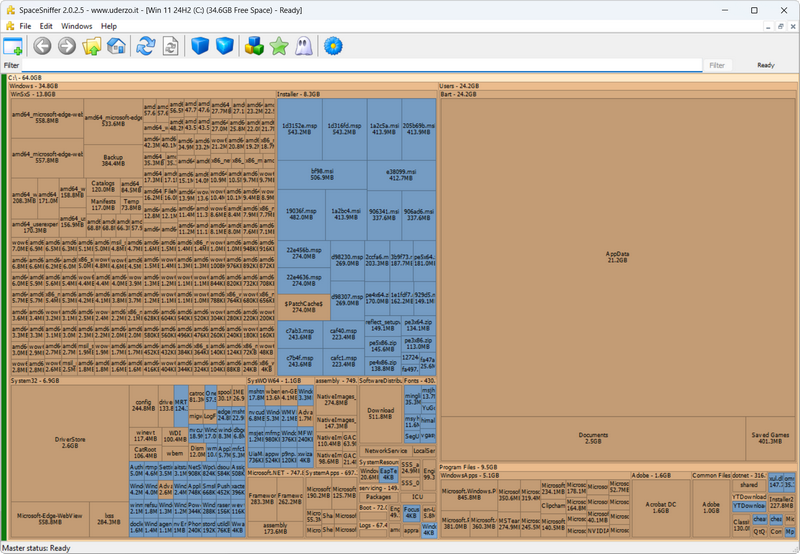Select the bss 284.3MB block
Screen dimensions: 800x554
click(x=109, y=519)
